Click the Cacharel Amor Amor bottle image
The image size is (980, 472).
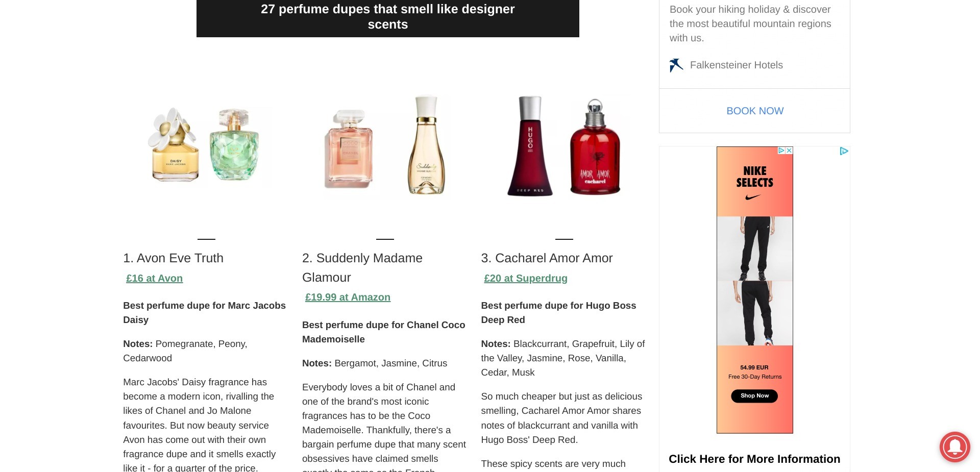pos(595,148)
